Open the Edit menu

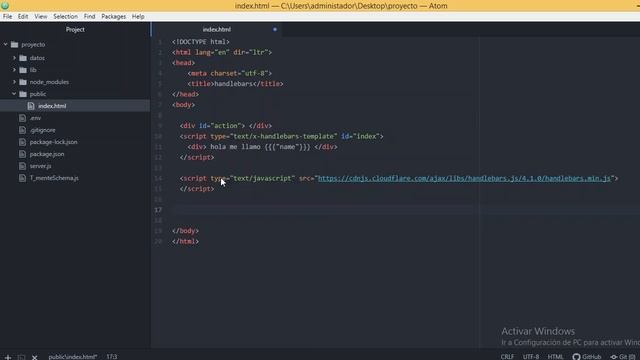23,16
